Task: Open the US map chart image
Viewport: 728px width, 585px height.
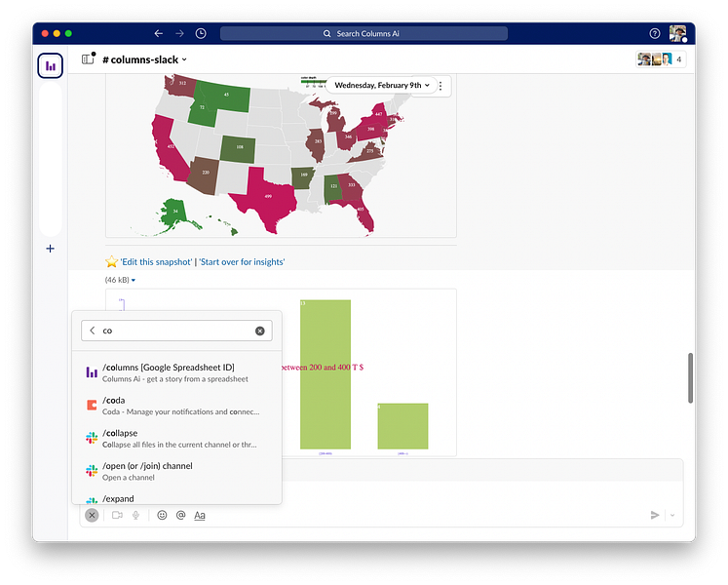Action: [281, 156]
